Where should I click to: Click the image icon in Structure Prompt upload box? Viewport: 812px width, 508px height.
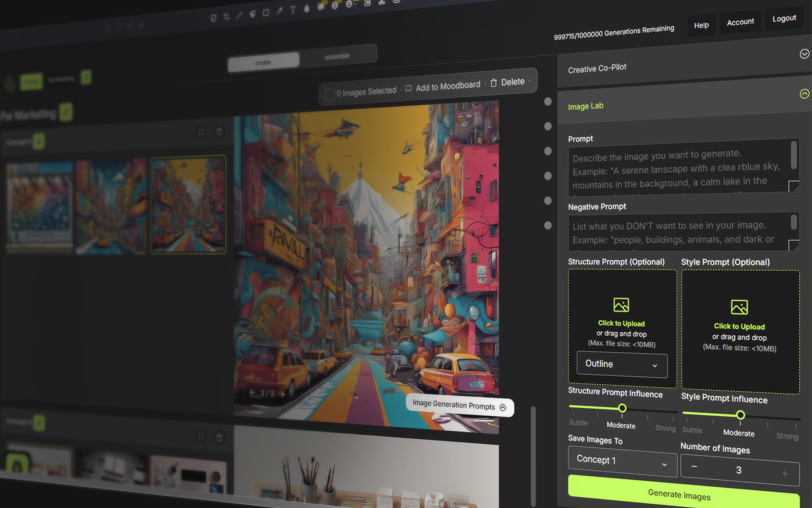tap(621, 305)
